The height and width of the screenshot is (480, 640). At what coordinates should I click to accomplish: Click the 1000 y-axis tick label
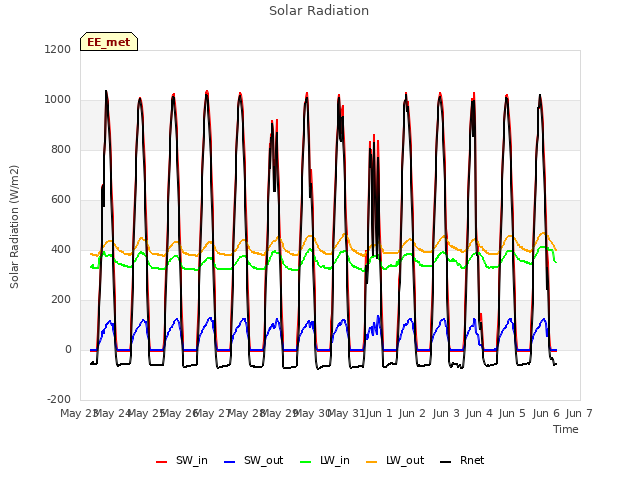[58, 100]
